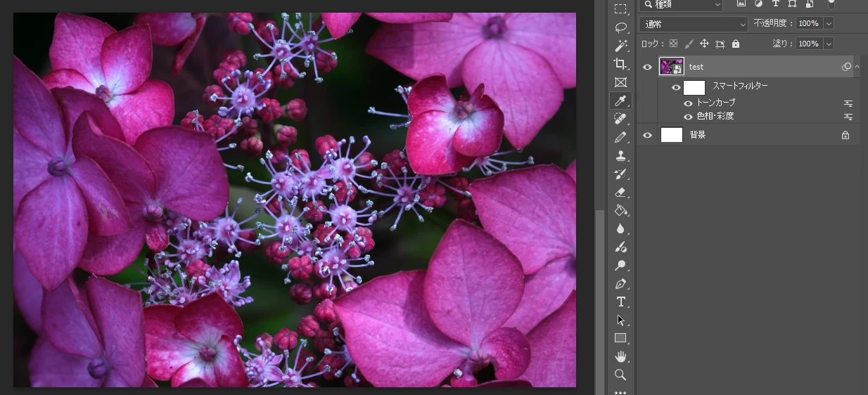Lock layer position move icon
This screenshot has width=868, height=395.
point(704,44)
